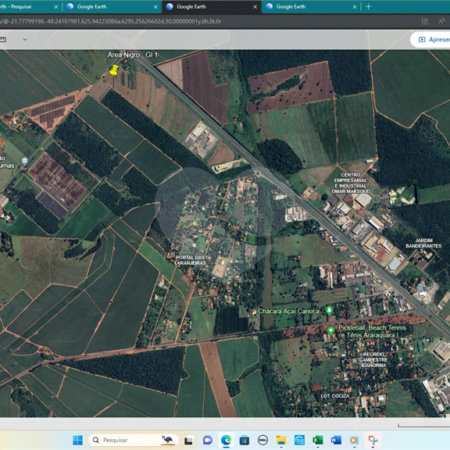Close the leftmost Pesquisar tab
The width and height of the screenshot is (450, 450).
pos(56,7)
